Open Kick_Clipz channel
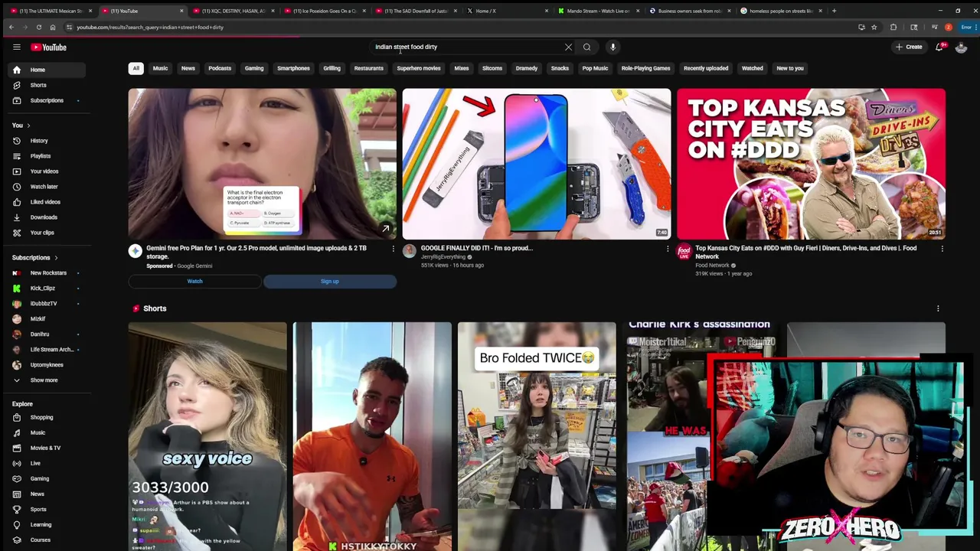This screenshot has width=980, height=551. click(x=46, y=289)
